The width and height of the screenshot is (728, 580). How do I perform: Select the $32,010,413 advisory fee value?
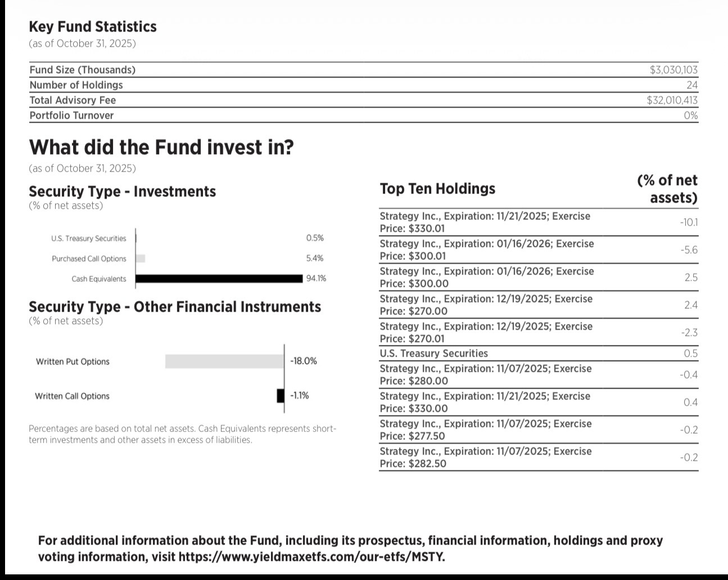click(x=672, y=100)
